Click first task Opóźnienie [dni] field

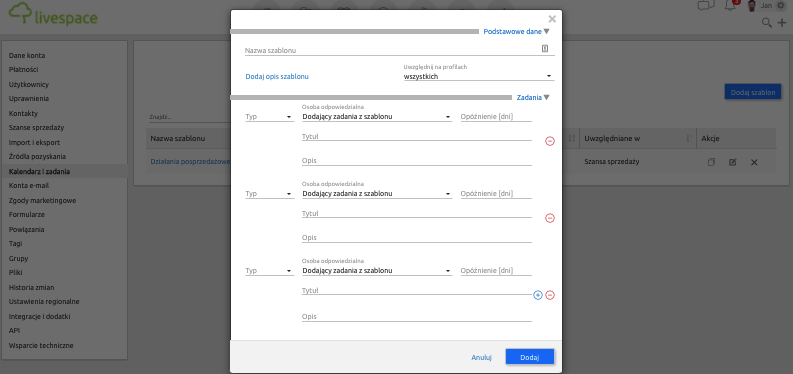496,117
